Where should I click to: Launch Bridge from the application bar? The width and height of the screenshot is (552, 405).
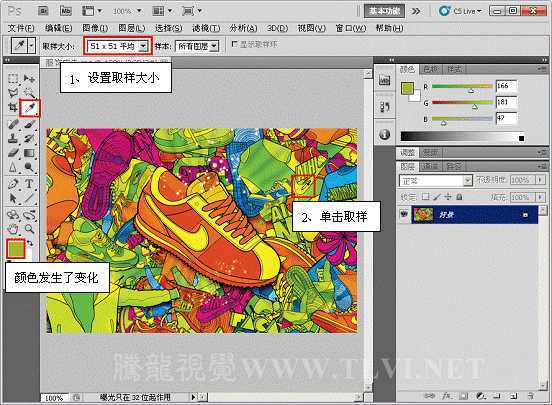click(x=43, y=11)
